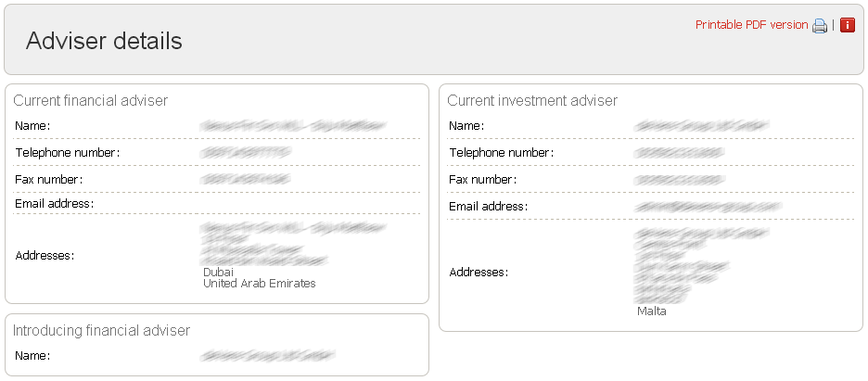
Task: Click the blurred financial adviser name value
Action: pyautogui.click(x=293, y=126)
